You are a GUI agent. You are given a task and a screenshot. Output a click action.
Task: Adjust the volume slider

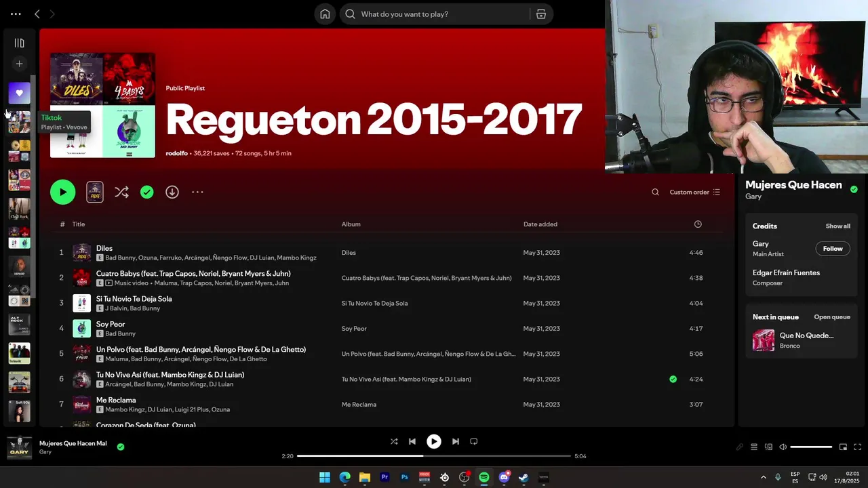point(811,447)
